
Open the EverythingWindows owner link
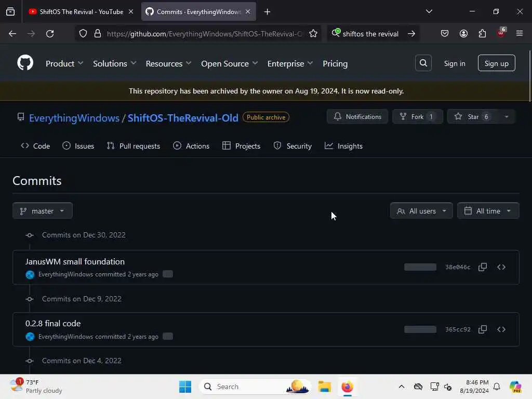(x=74, y=118)
